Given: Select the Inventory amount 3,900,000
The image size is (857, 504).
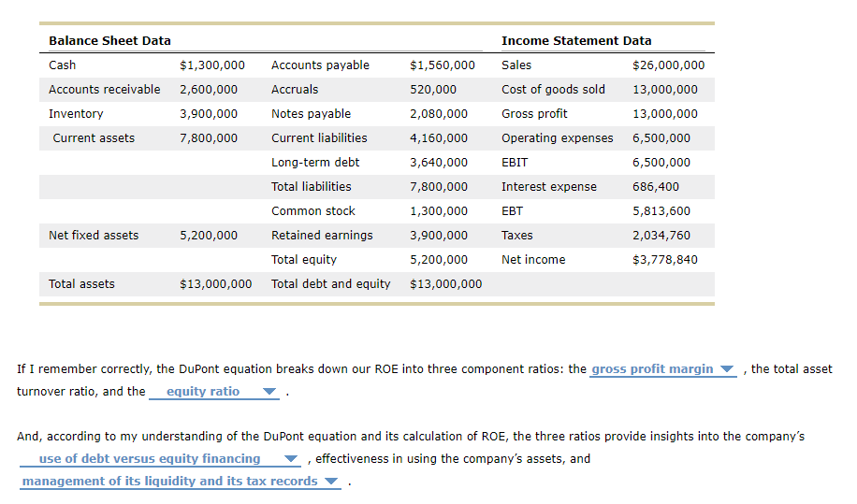Looking at the screenshot, I should (209, 114).
